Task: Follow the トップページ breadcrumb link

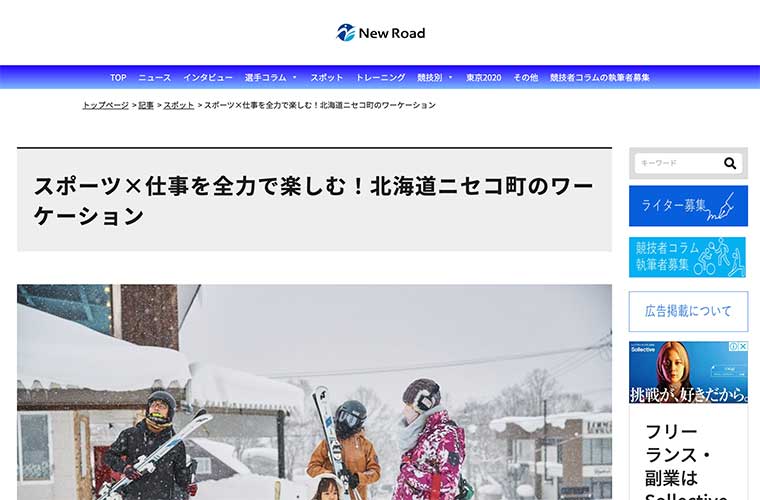Action: click(x=106, y=105)
